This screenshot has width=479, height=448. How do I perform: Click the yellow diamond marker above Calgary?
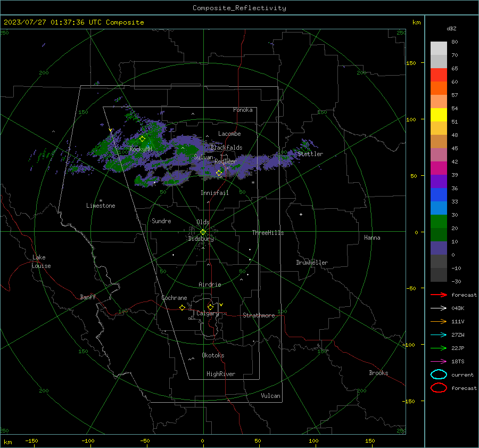click(x=210, y=307)
